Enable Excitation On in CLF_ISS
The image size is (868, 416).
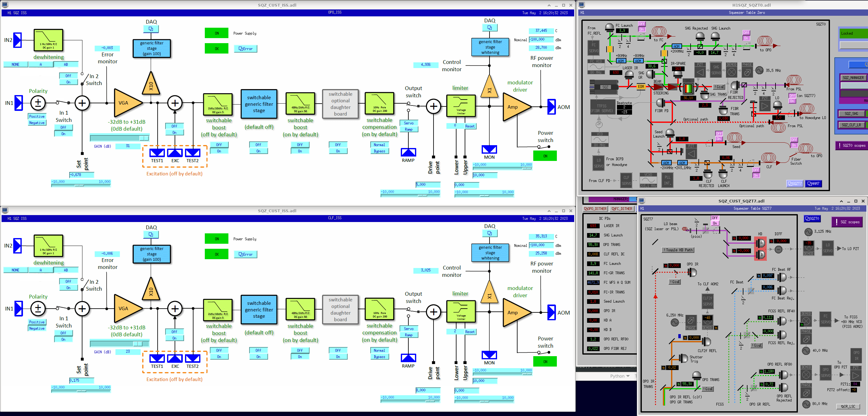(x=175, y=338)
